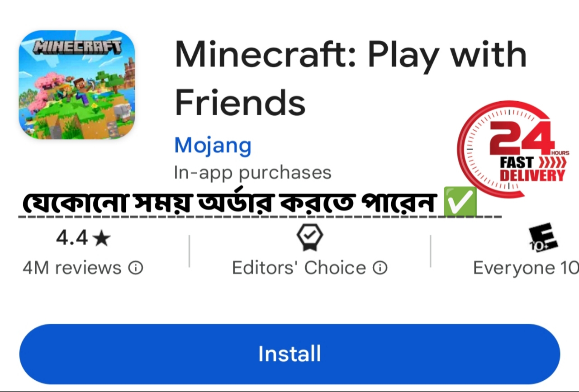The height and width of the screenshot is (392, 579).
Task: Click the Everyone 10 rating text
Action: [526, 268]
